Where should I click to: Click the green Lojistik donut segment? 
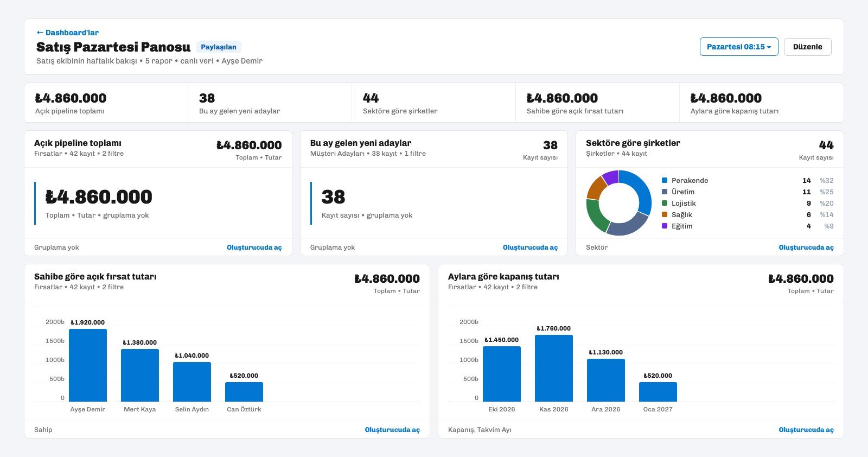tap(596, 215)
